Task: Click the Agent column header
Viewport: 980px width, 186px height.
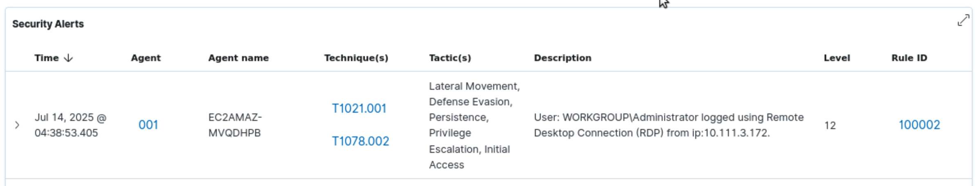Action: (x=146, y=58)
